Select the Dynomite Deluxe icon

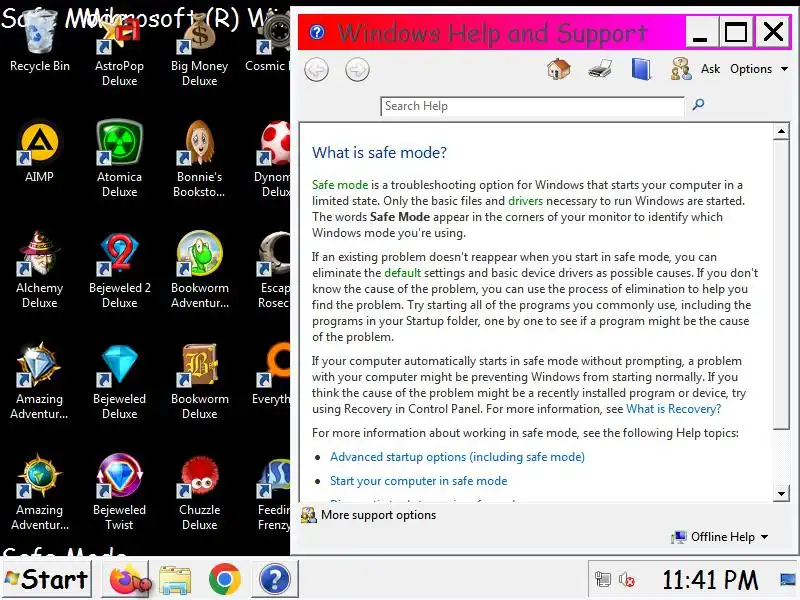(x=273, y=159)
